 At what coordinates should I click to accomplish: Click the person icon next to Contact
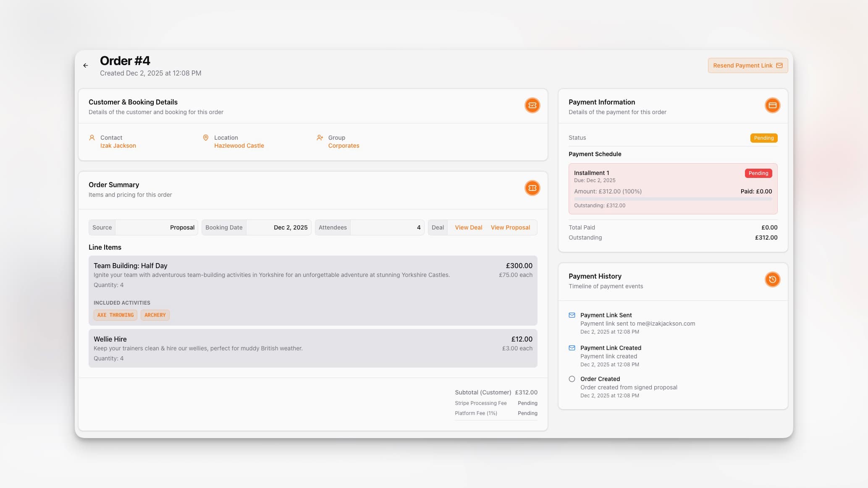pyautogui.click(x=92, y=138)
